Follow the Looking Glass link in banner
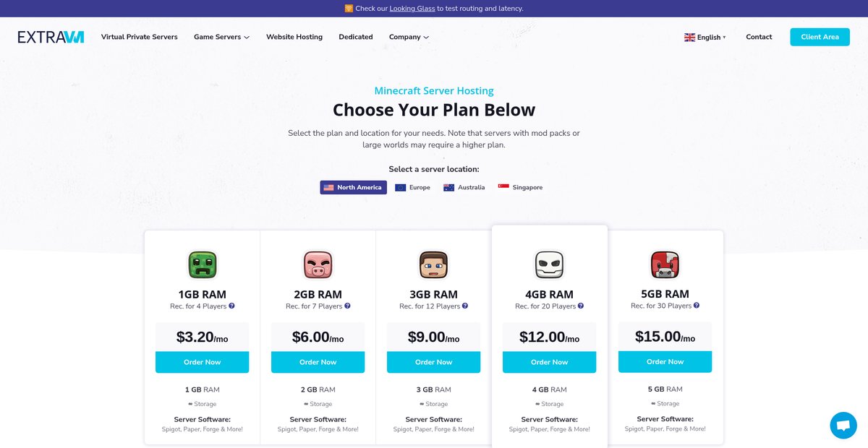The image size is (868, 448). (x=412, y=9)
